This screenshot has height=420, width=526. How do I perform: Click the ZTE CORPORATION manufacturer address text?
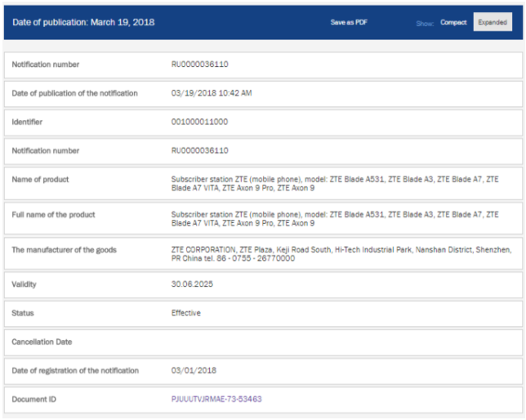[341, 253]
